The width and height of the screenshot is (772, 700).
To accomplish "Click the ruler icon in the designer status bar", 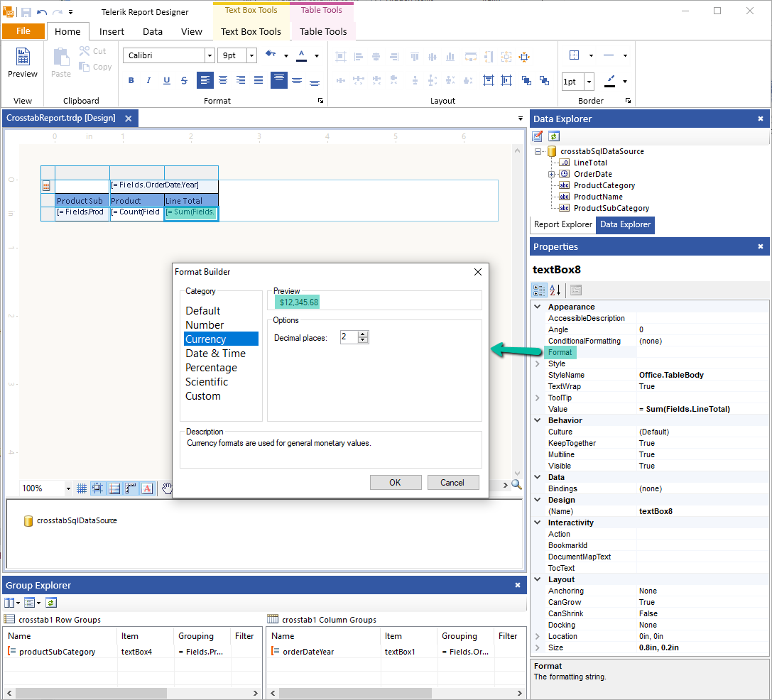I will coord(129,488).
